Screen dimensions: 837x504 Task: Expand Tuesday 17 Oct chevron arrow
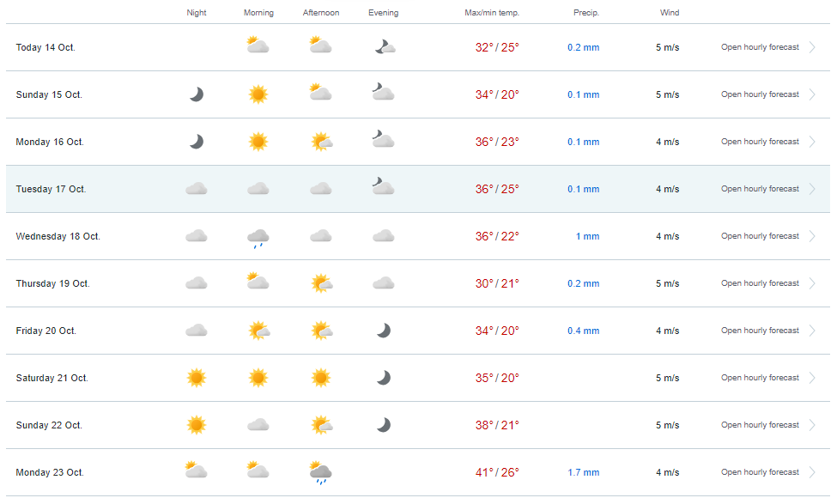pyautogui.click(x=812, y=189)
